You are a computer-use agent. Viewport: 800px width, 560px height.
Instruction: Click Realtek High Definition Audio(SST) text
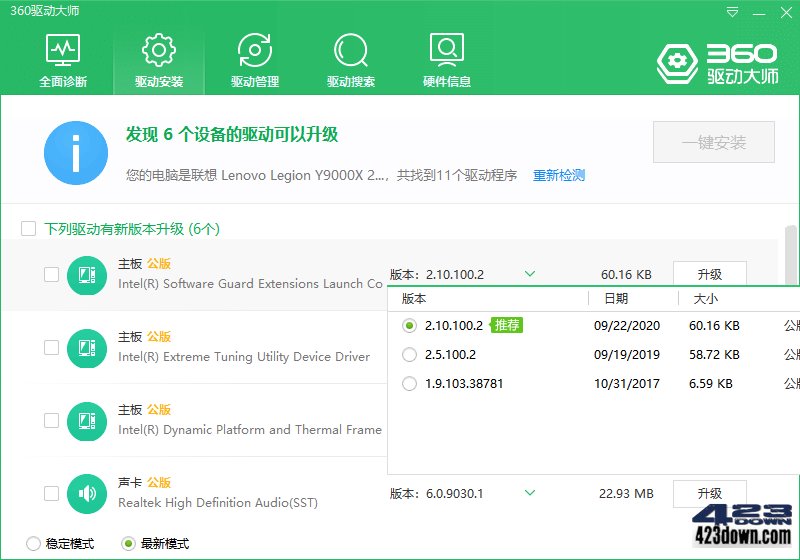[218, 502]
